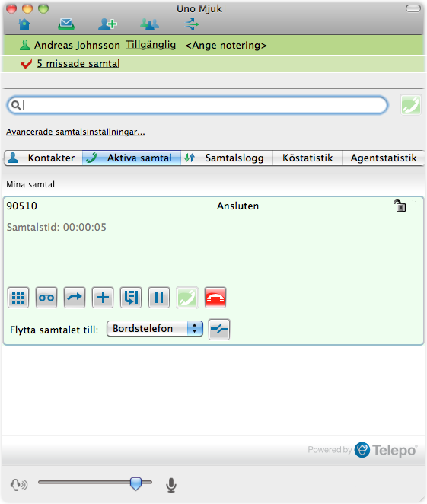This screenshot has width=427, height=504.
Task: Pause the call with hold button
Action: [159, 298]
